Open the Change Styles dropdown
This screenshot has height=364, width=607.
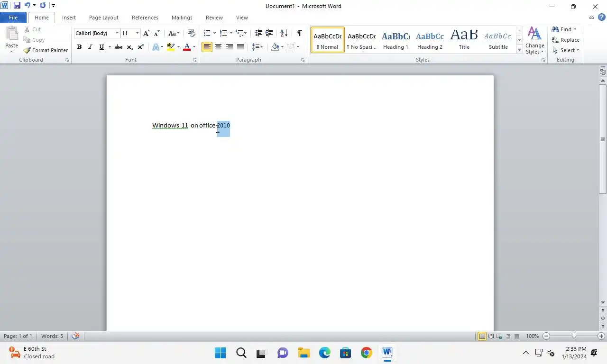coord(534,41)
